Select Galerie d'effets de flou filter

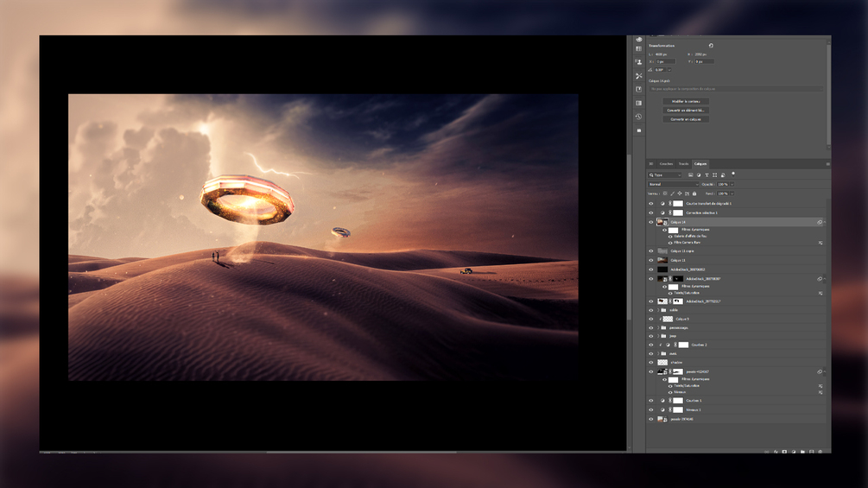pos(690,237)
